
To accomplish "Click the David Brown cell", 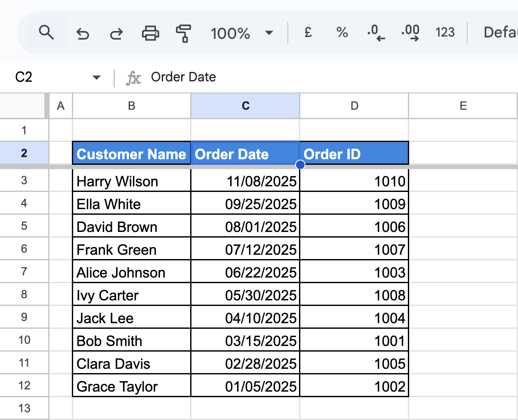I will click(x=132, y=226).
